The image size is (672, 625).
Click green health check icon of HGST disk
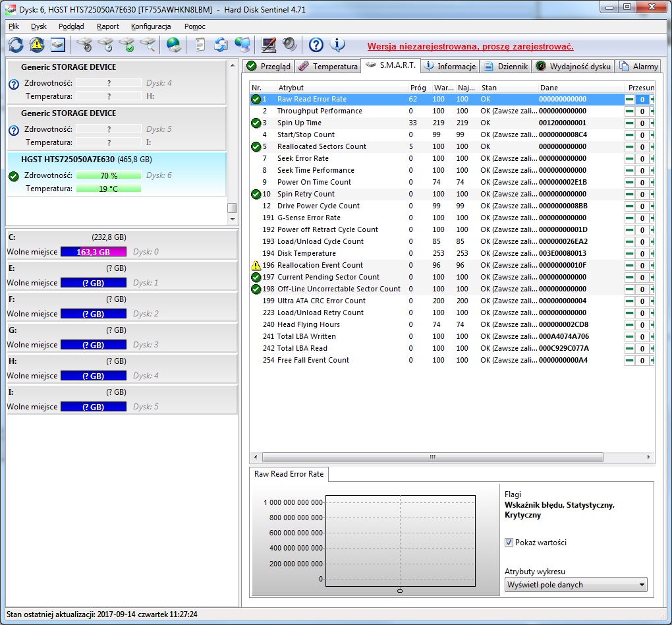14,176
